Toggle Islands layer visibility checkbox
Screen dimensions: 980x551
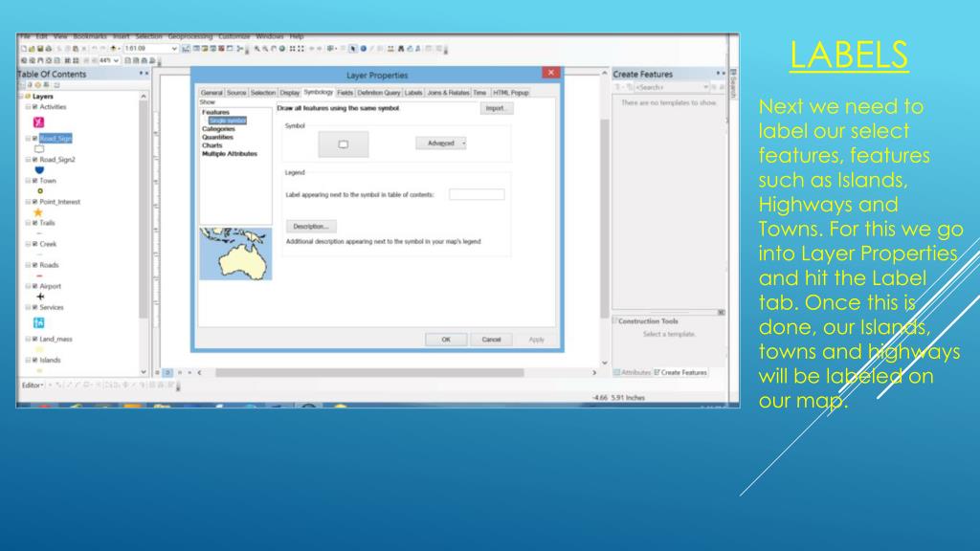click(x=35, y=360)
